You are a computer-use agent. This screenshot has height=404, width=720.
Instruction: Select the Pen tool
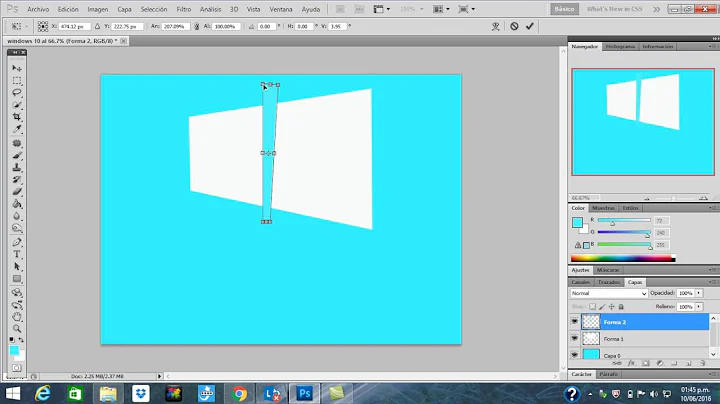[17, 242]
